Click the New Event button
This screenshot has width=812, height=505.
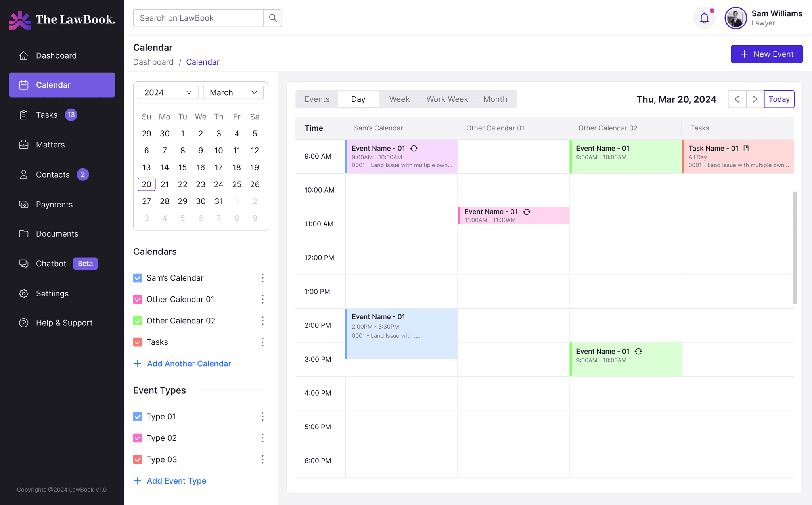tap(766, 54)
